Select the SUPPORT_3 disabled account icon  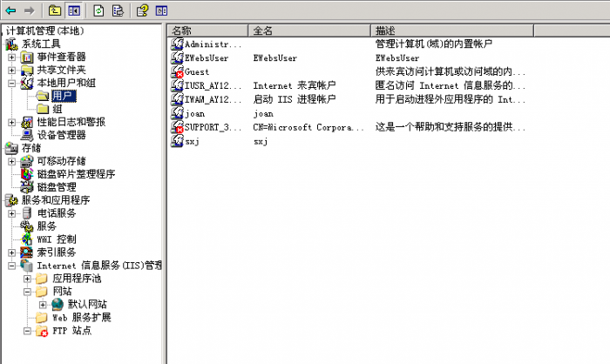177,127
